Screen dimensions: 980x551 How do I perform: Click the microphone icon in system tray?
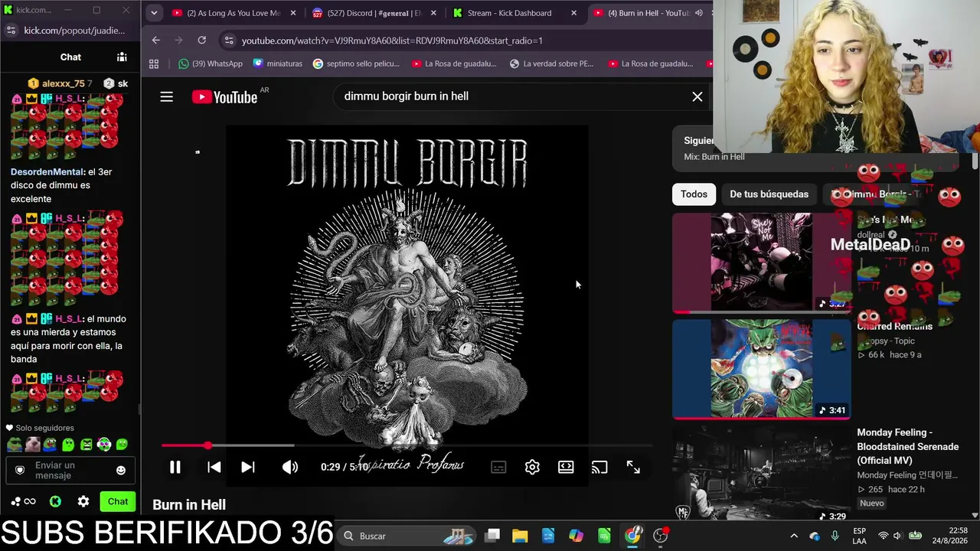[x=835, y=536]
